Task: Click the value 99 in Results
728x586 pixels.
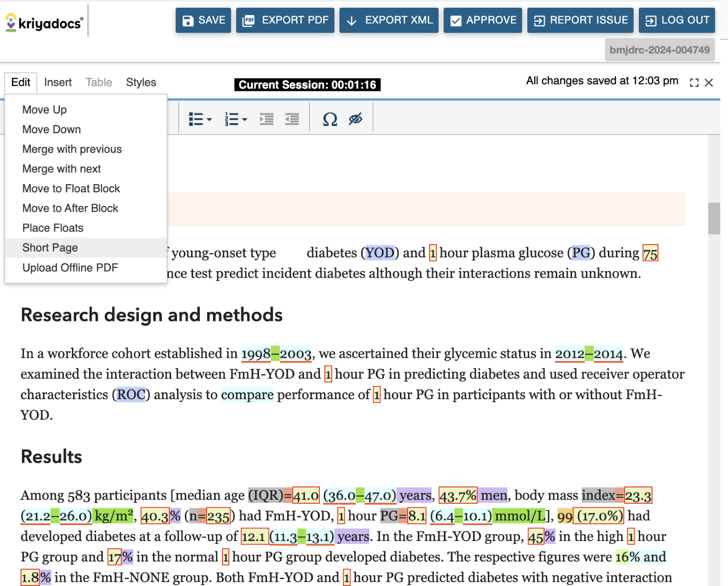Action: click(x=565, y=516)
